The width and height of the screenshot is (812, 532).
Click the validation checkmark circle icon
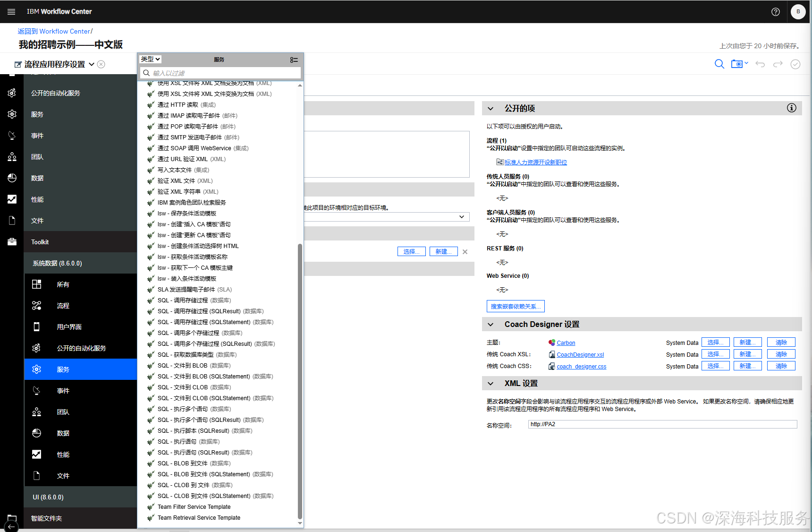[795, 64]
